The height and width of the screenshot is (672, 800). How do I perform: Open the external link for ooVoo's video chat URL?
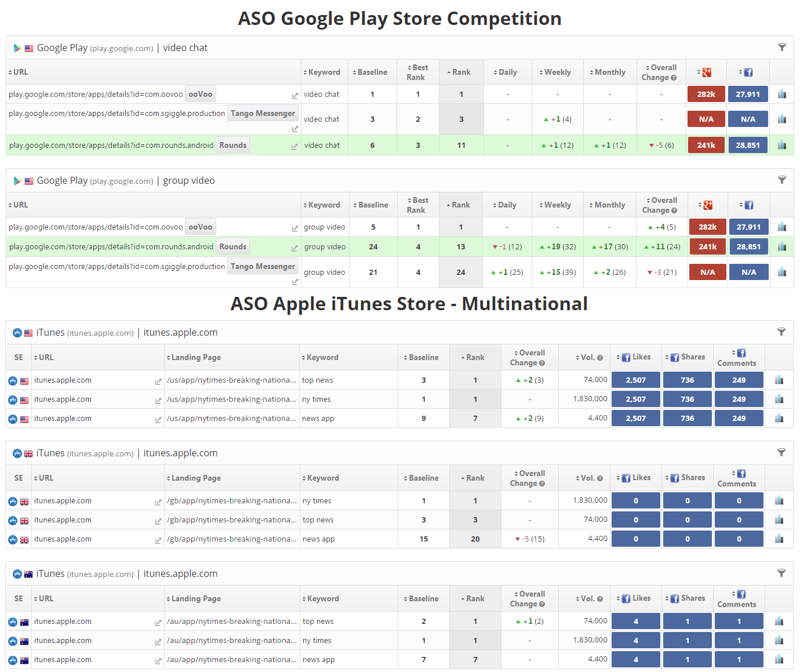click(x=295, y=96)
